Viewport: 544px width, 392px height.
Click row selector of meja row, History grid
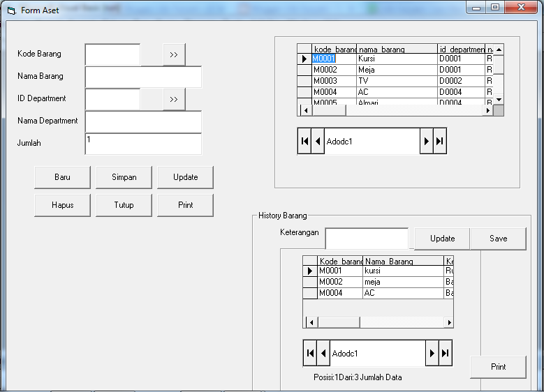click(x=310, y=282)
